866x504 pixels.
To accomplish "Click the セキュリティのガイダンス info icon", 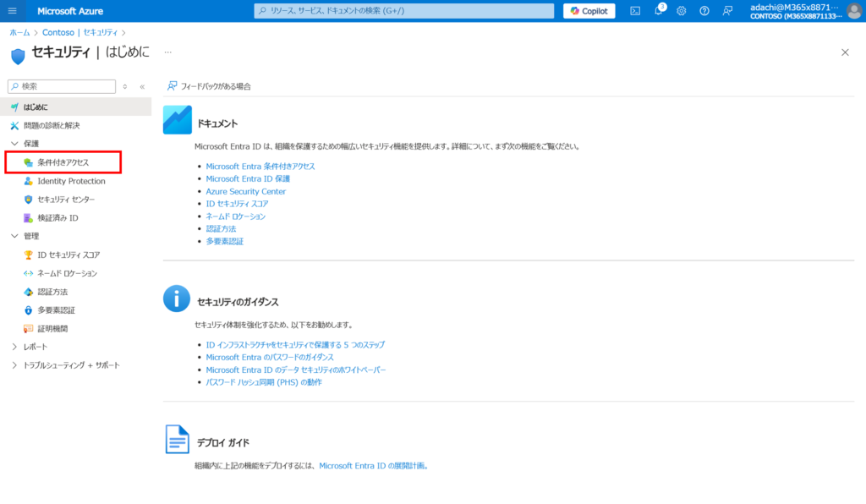I will [x=177, y=299].
